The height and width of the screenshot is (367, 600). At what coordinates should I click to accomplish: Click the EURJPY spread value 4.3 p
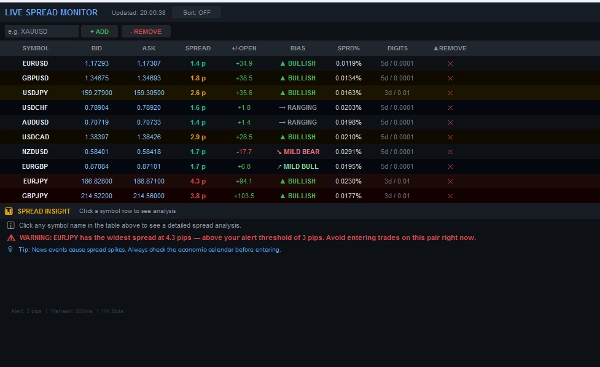(198, 181)
